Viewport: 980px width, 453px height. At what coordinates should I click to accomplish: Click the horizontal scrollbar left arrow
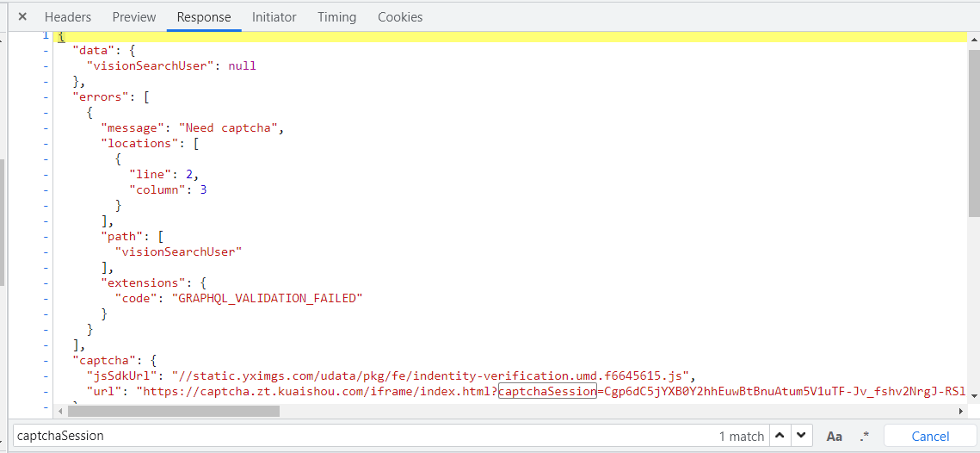[61, 411]
